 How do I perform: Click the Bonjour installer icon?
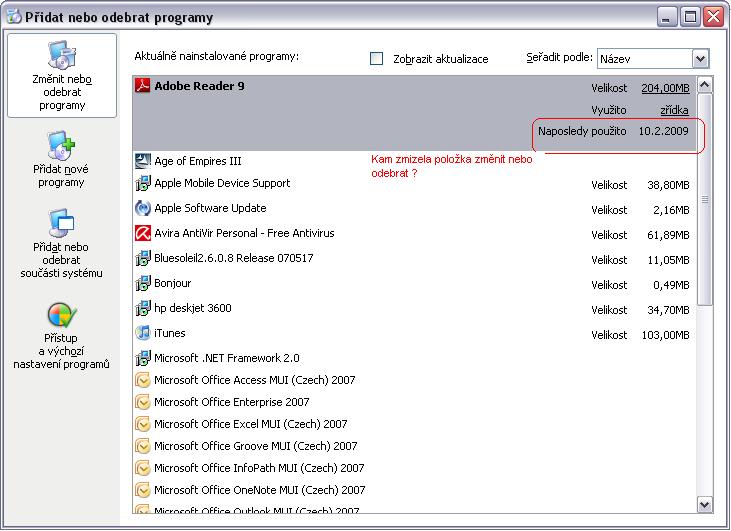click(x=143, y=283)
